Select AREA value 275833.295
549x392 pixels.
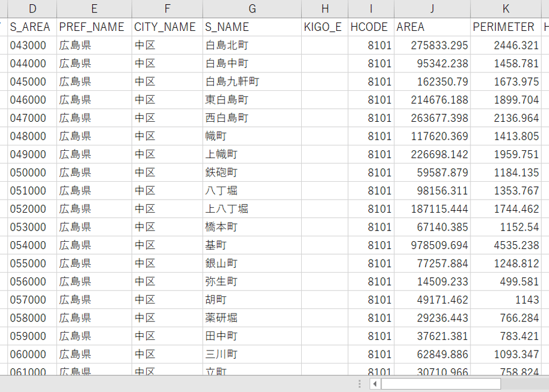pyautogui.click(x=433, y=45)
